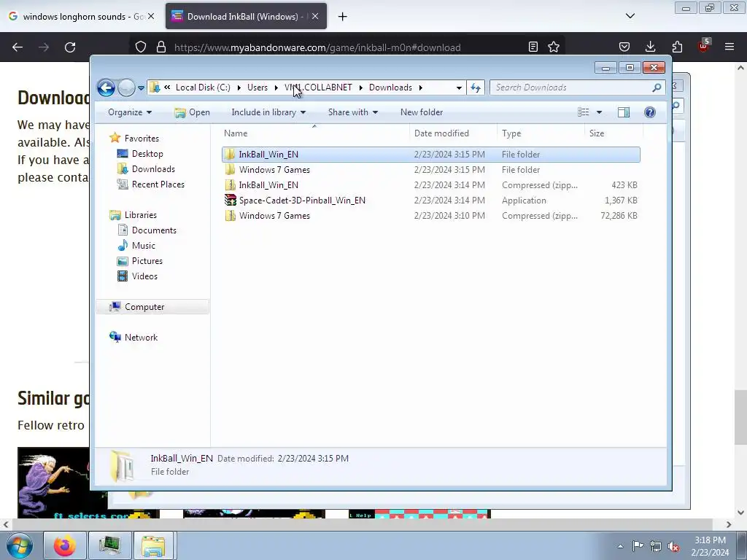Save the page to Pocket
747x560 pixels.
pyautogui.click(x=624, y=47)
